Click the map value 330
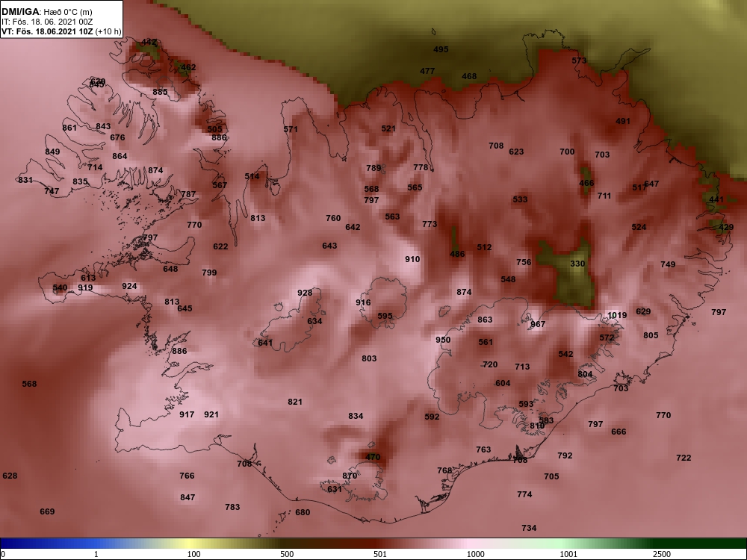 click(577, 264)
